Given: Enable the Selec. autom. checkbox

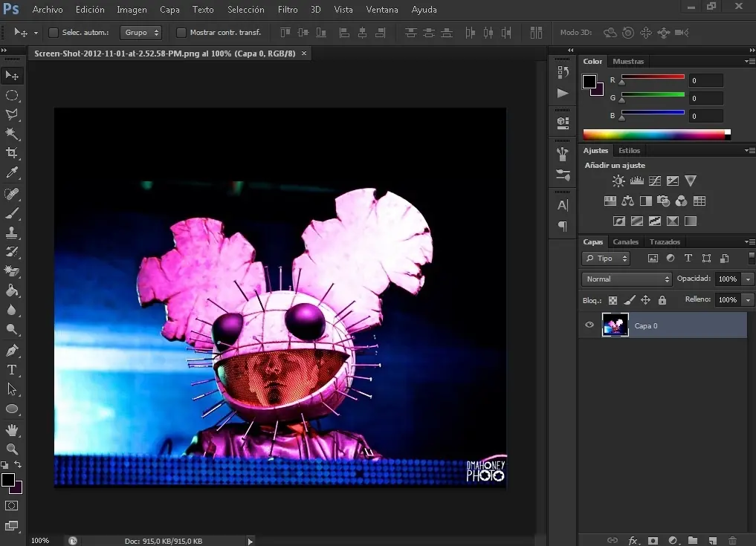Looking at the screenshot, I should 54,32.
